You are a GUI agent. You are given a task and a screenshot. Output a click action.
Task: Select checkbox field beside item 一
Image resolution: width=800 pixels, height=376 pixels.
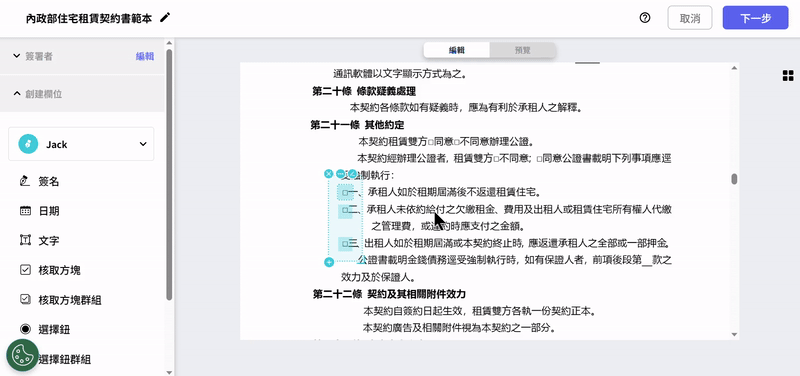[x=345, y=192]
